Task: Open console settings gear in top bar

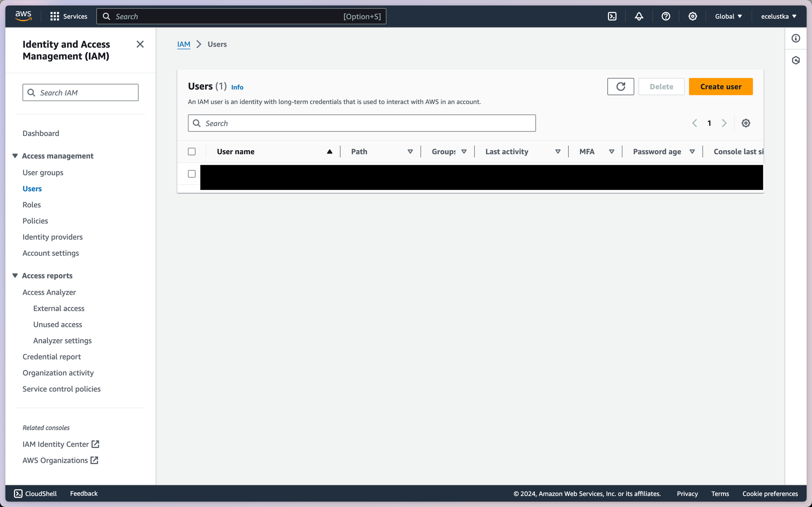Action: pyautogui.click(x=692, y=16)
